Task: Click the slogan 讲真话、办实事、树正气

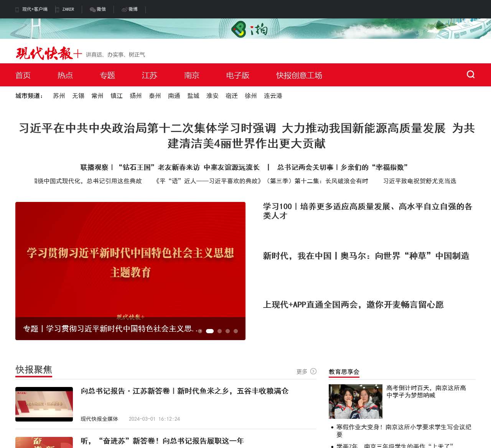Action: tap(115, 55)
